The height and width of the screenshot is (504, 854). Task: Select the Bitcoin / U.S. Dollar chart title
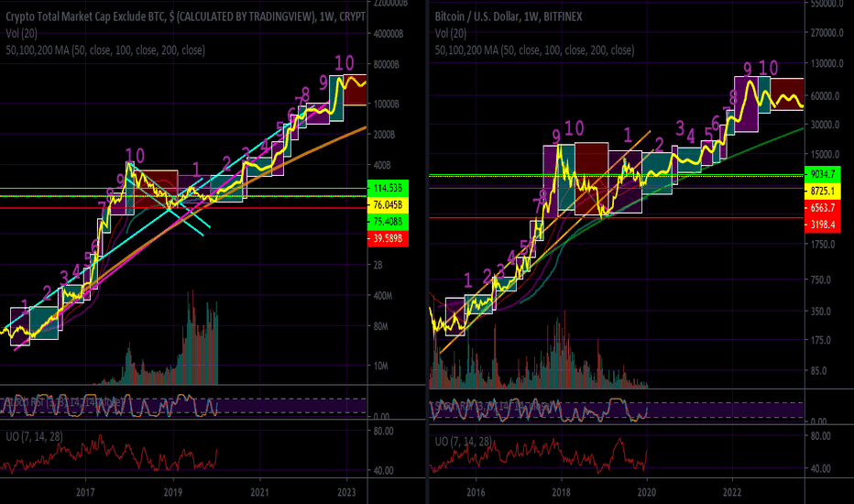point(509,16)
